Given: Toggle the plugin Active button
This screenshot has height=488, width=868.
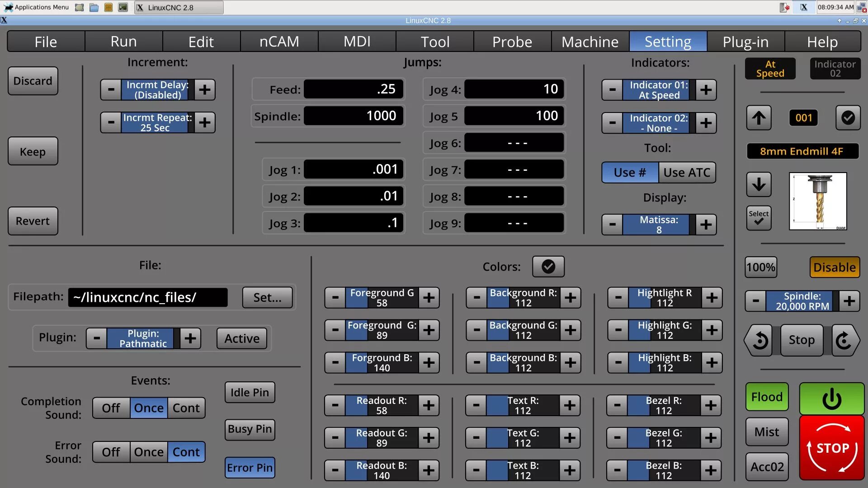Looking at the screenshot, I should [242, 338].
